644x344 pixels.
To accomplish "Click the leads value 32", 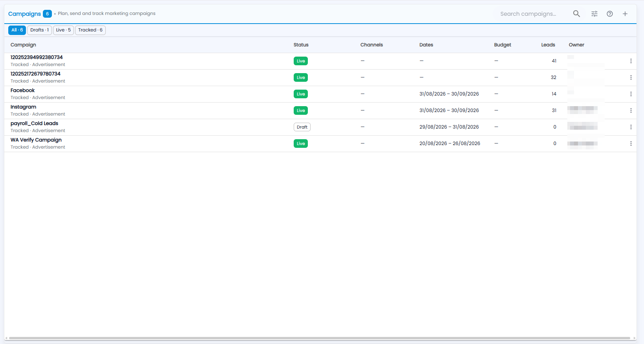I will point(554,77).
